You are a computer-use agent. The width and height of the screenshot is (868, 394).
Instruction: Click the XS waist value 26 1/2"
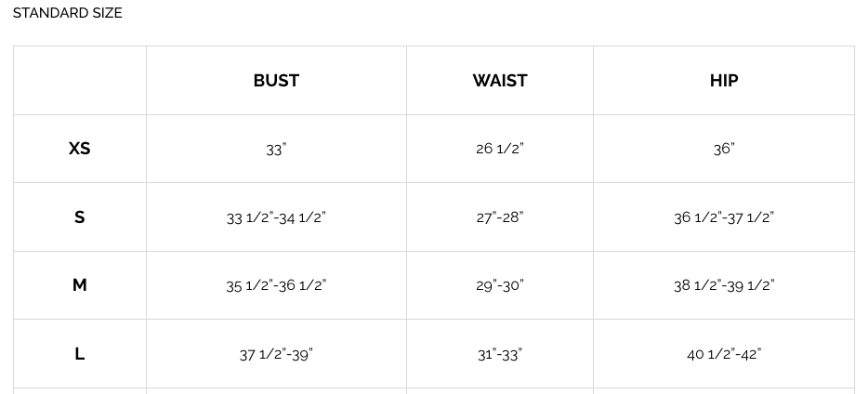point(500,149)
